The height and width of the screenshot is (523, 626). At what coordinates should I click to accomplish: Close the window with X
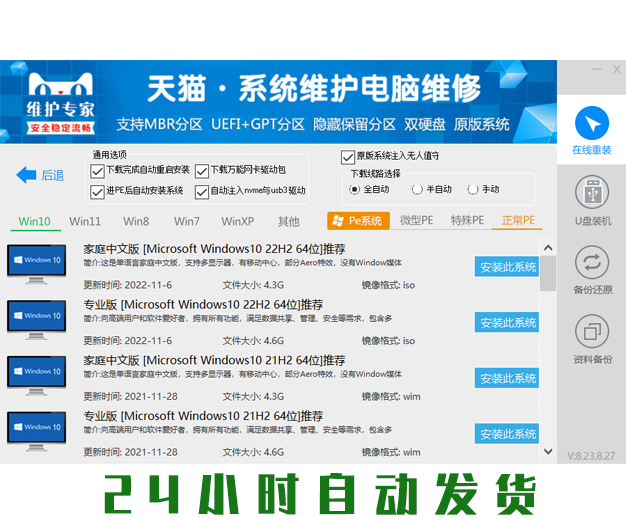click(x=617, y=69)
